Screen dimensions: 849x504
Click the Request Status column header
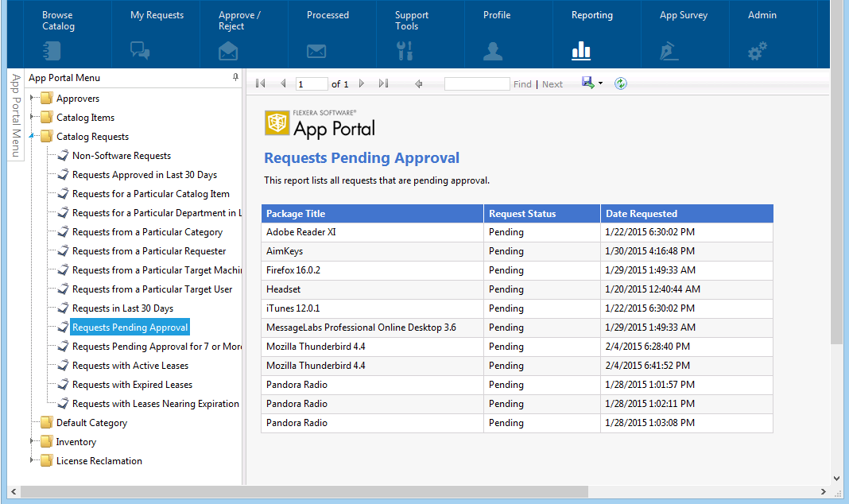point(542,213)
